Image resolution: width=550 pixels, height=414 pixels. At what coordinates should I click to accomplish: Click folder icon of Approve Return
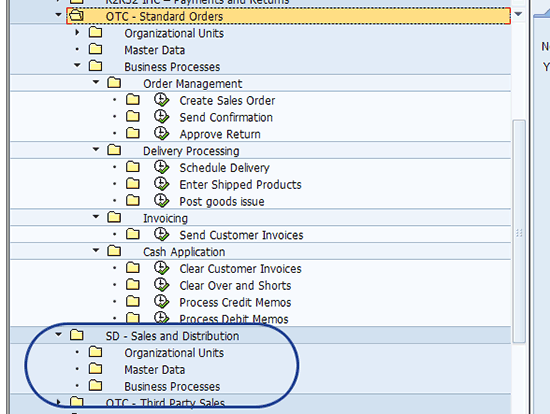pyautogui.click(x=133, y=133)
